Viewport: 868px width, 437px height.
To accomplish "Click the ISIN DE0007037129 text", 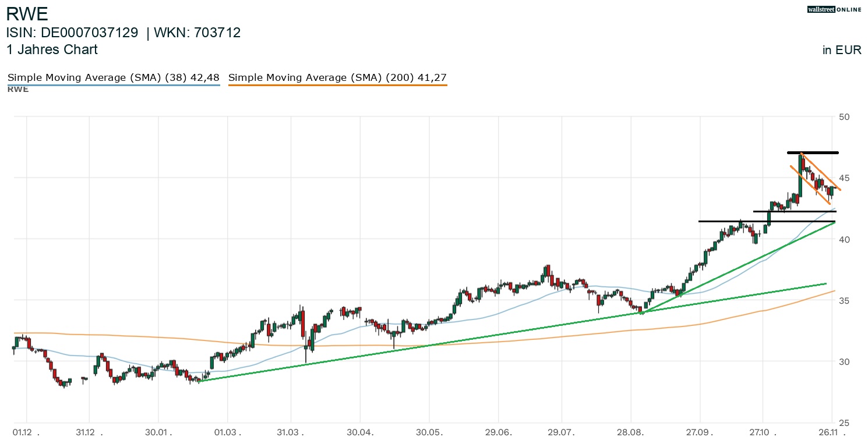I will [x=72, y=33].
